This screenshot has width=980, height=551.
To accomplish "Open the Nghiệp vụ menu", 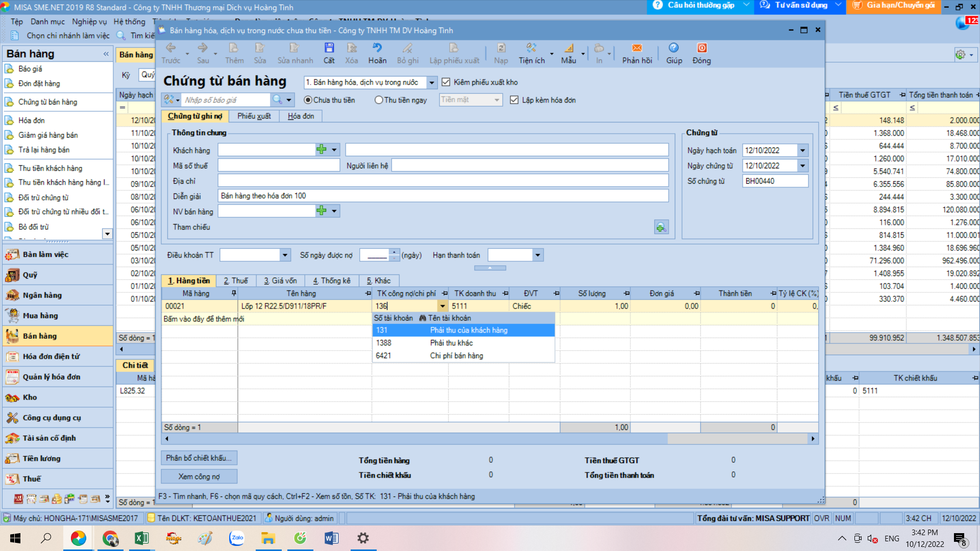I will click(x=89, y=21).
